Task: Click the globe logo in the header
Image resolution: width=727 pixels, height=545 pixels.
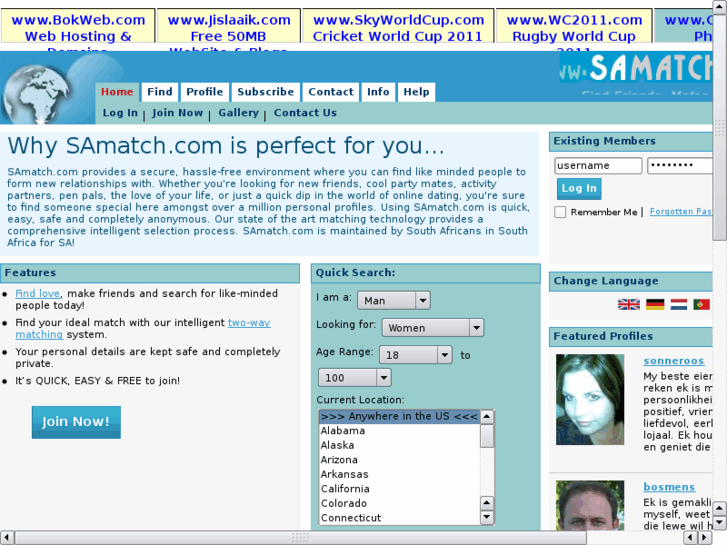Action: coord(37,95)
